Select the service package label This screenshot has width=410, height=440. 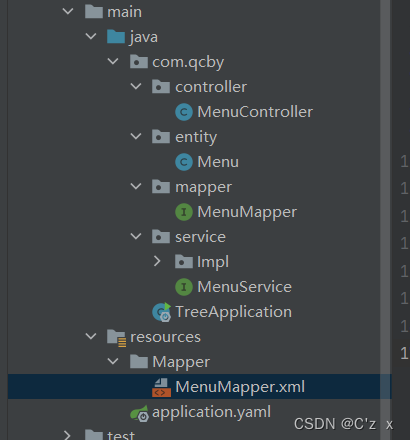tap(200, 237)
